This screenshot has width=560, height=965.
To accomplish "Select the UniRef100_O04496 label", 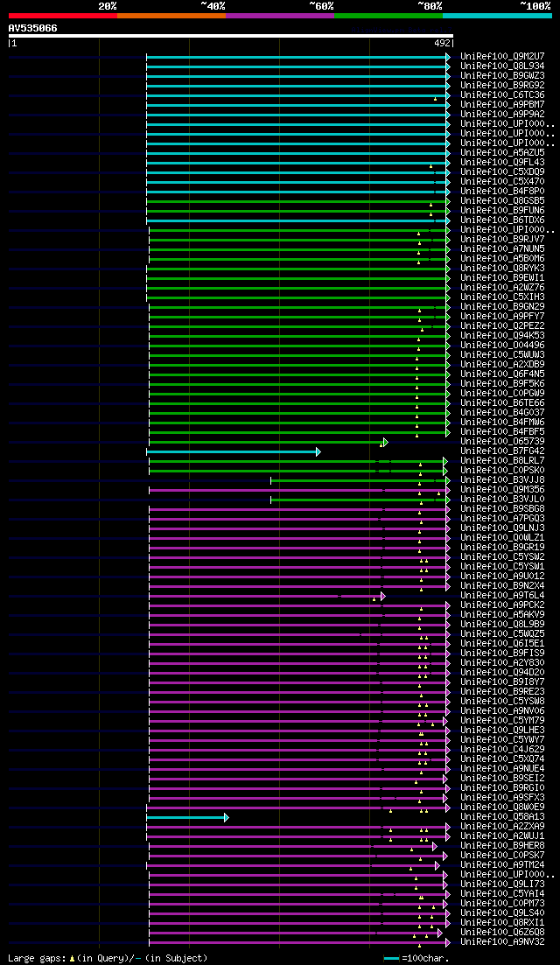I will (502, 346).
